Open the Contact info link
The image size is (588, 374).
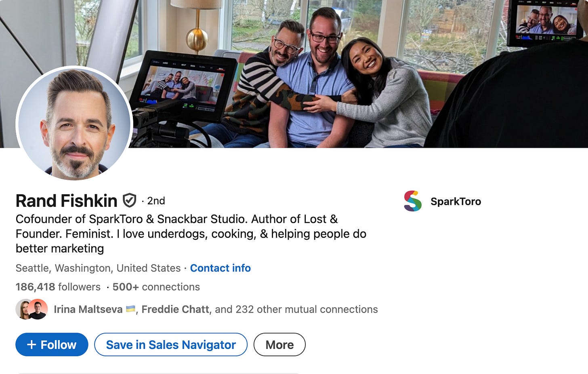tap(220, 268)
